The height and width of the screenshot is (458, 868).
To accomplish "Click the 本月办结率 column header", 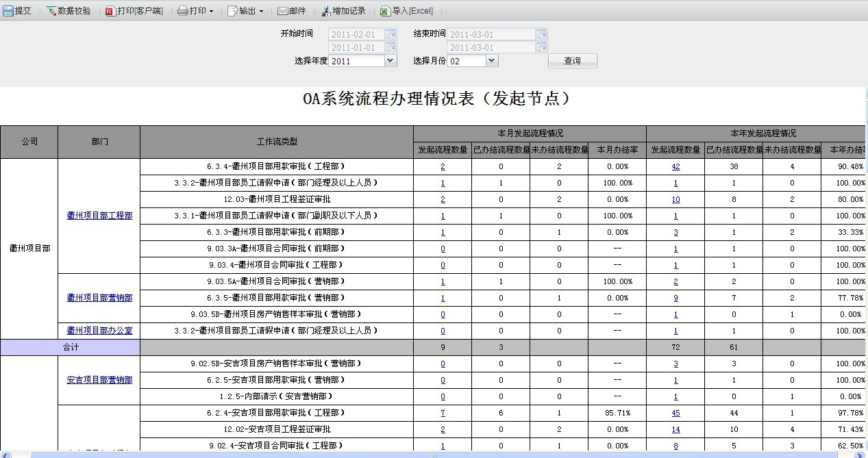I will click(x=617, y=150).
